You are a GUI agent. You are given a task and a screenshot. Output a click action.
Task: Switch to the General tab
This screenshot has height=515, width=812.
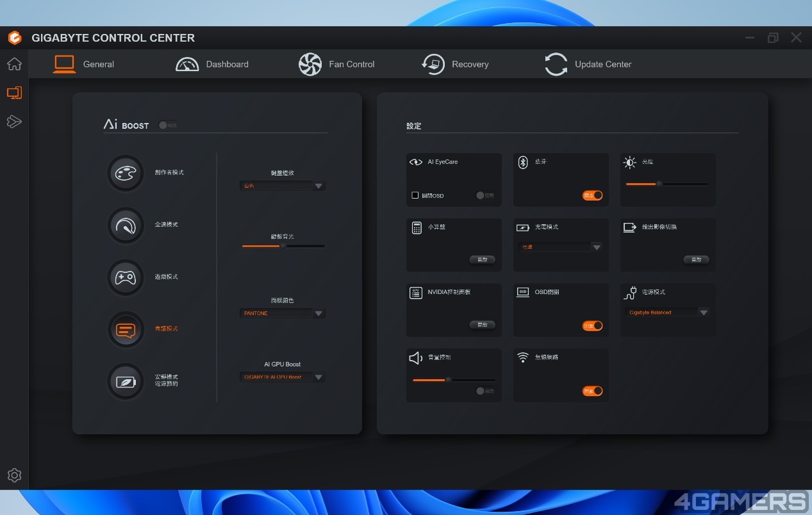tap(84, 64)
